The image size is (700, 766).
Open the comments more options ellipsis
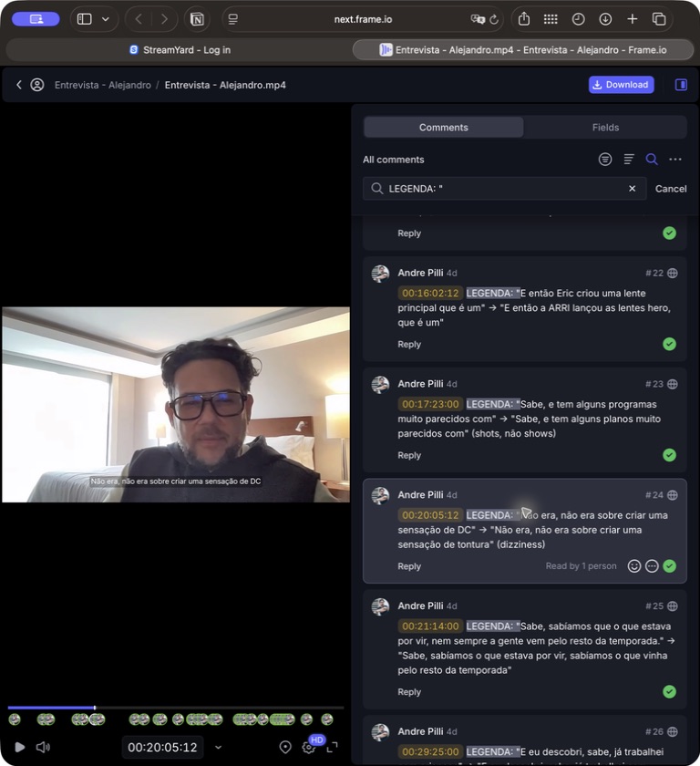click(x=675, y=160)
